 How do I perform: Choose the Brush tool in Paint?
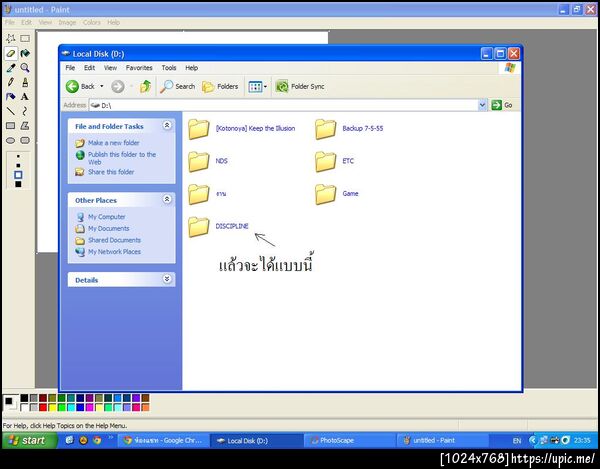point(25,82)
